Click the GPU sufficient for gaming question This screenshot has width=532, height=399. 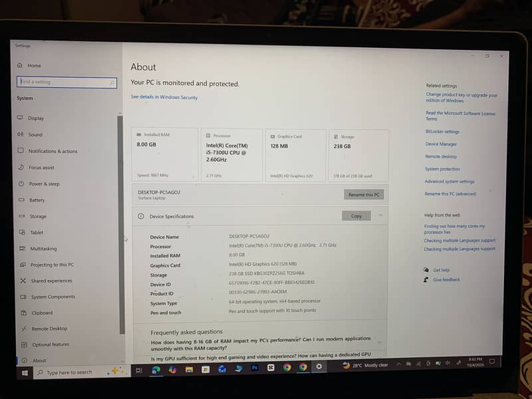[x=261, y=356]
